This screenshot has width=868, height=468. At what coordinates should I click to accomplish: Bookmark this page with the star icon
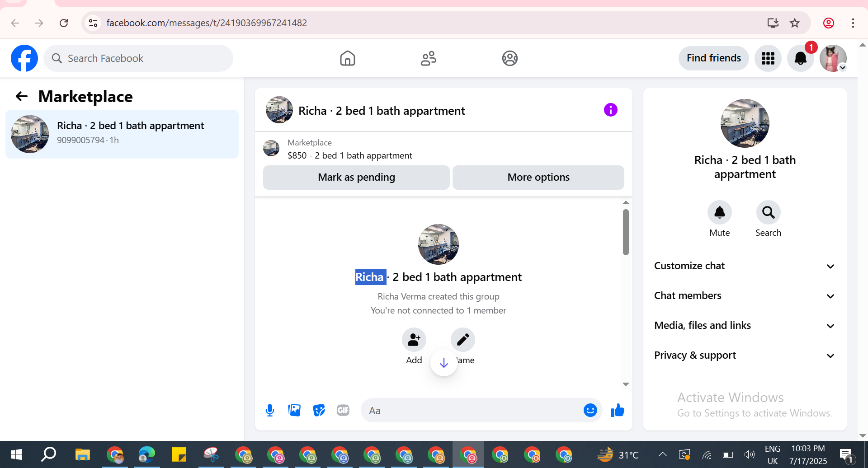tap(795, 23)
